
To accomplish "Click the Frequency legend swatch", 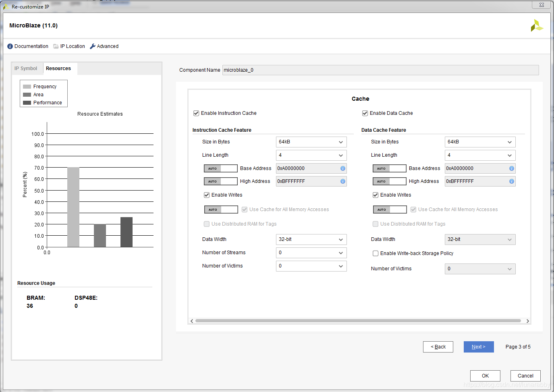I will pyautogui.click(x=27, y=87).
